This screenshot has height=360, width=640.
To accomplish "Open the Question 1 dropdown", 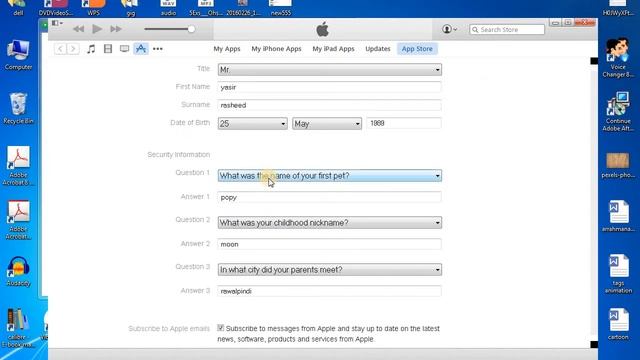I will 329,176.
